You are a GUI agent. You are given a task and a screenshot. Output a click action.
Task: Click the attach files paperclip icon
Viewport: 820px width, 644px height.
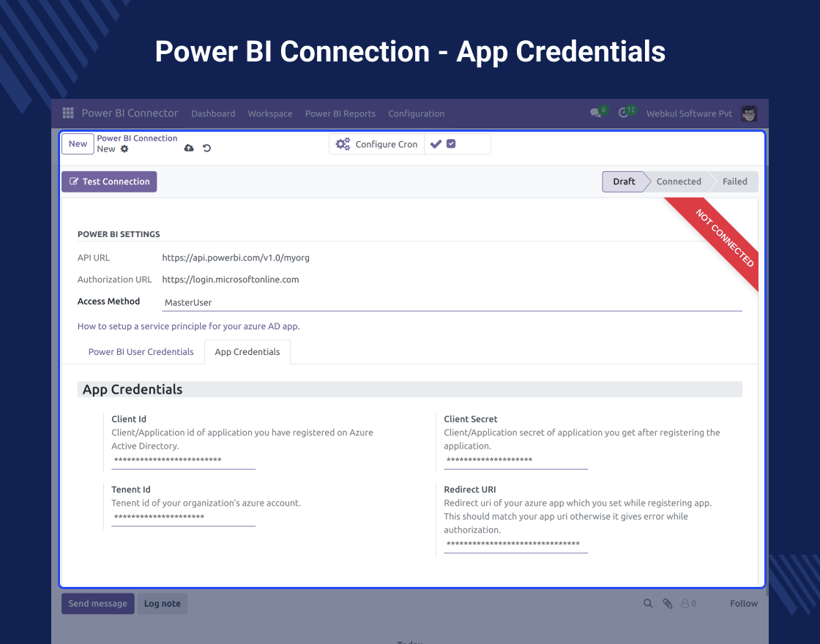667,603
